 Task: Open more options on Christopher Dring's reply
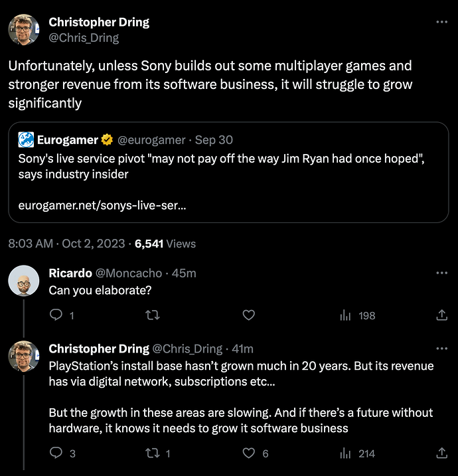[x=441, y=348]
